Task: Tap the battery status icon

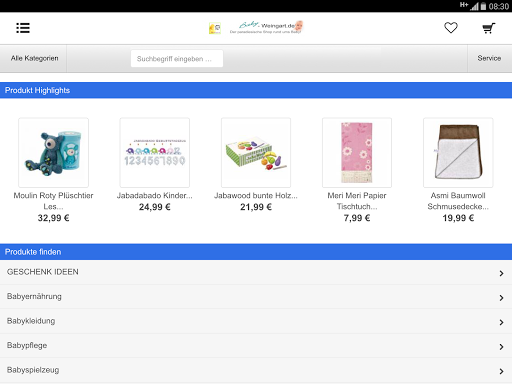Action: [483, 6]
